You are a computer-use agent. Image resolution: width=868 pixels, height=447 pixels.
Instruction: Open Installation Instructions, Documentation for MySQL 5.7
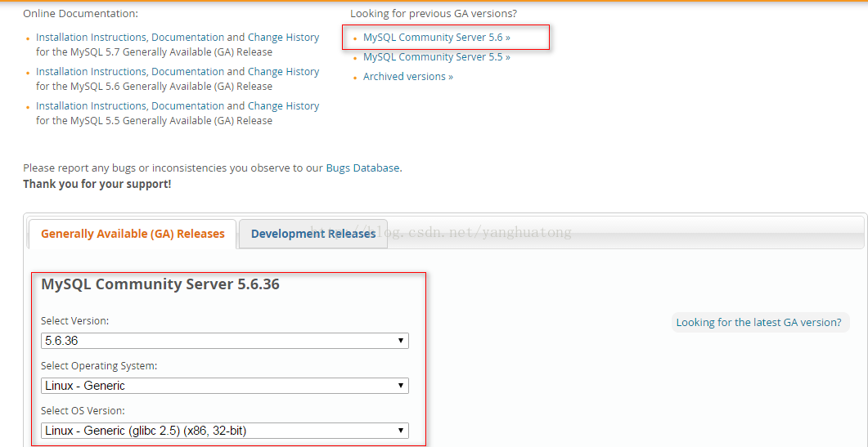click(130, 38)
